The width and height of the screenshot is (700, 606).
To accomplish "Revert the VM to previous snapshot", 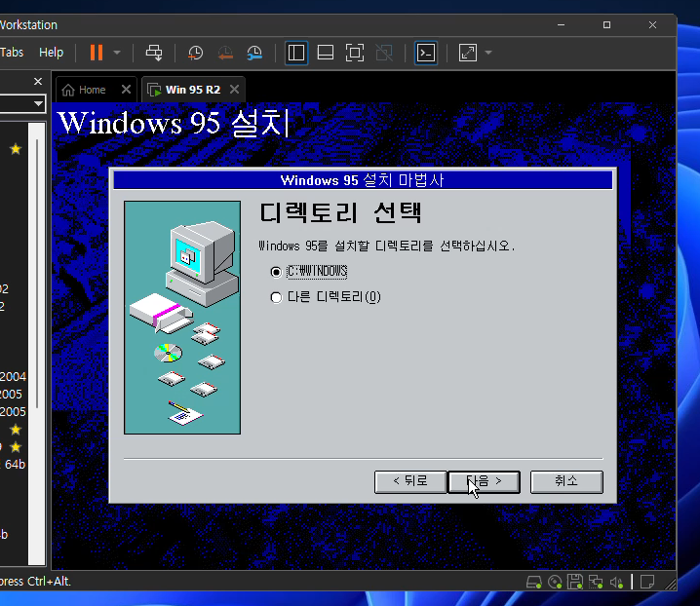I will click(225, 53).
